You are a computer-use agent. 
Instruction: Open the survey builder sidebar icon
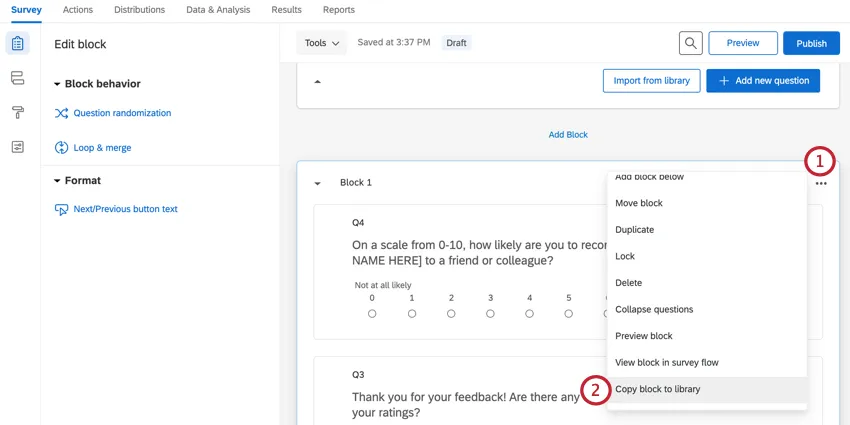click(17, 44)
